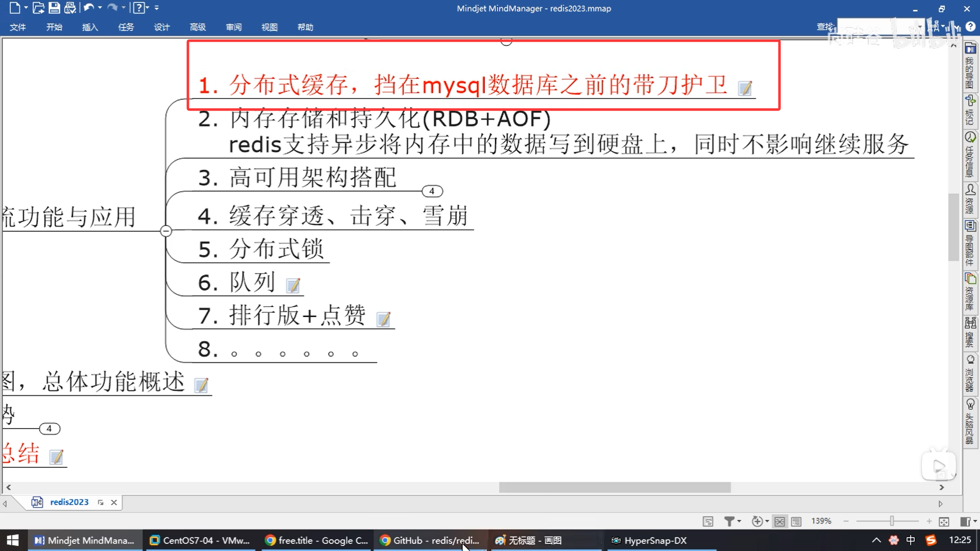The width and height of the screenshot is (980, 551).
Task: Toggle the outline view mode button
Action: point(796,521)
